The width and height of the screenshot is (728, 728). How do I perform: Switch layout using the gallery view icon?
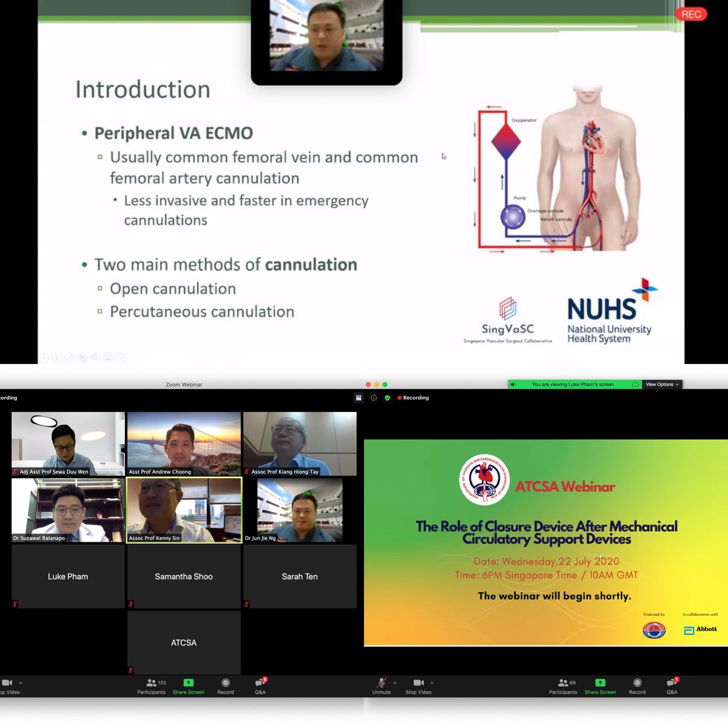coord(359,398)
